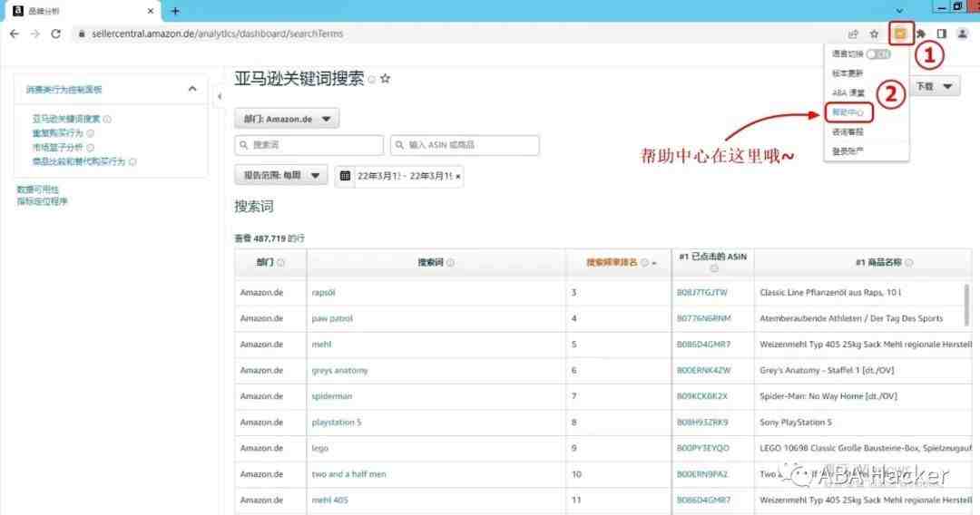Select 版本更新 in the extension menu
980x515 pixels.
click(848, 73)
